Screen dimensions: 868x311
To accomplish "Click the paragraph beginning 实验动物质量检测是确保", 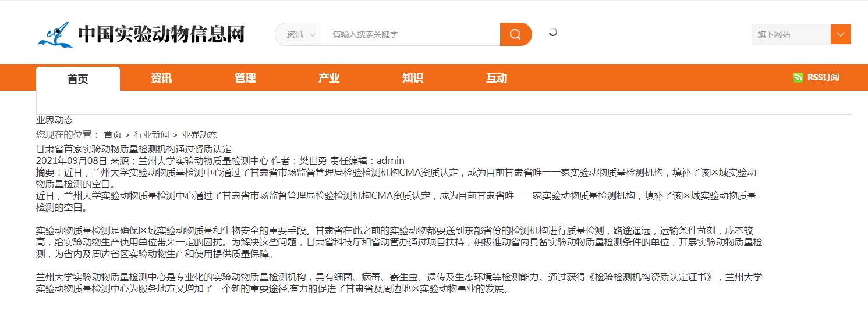I will point(399,242).
